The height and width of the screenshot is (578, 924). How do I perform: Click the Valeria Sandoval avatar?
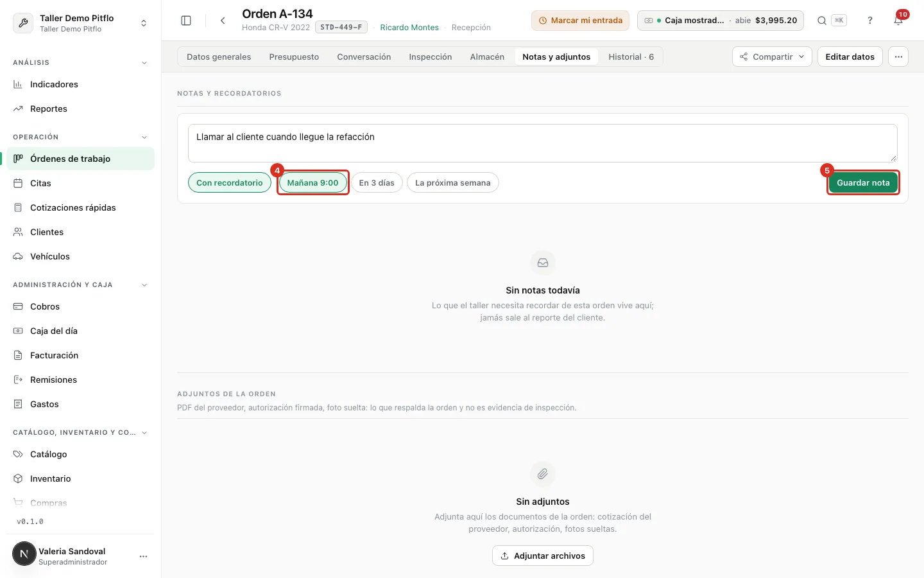[24, 554]
